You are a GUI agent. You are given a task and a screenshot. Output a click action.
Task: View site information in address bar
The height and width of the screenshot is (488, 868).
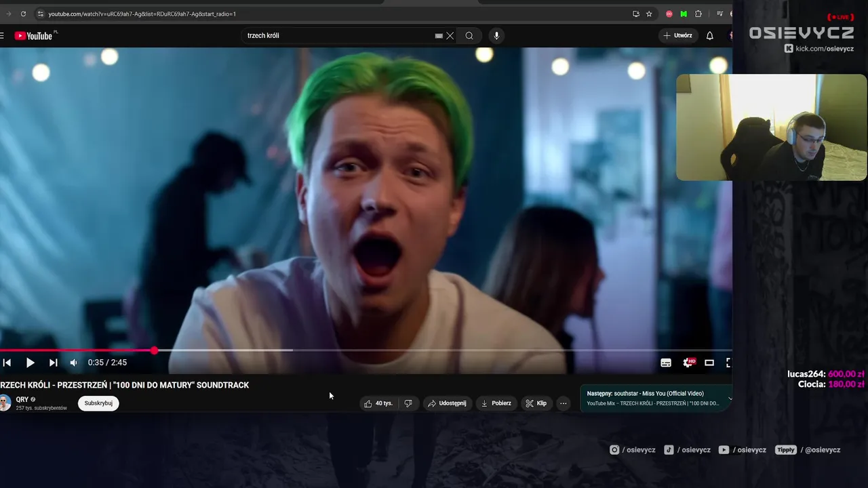[x=41, y=14]
